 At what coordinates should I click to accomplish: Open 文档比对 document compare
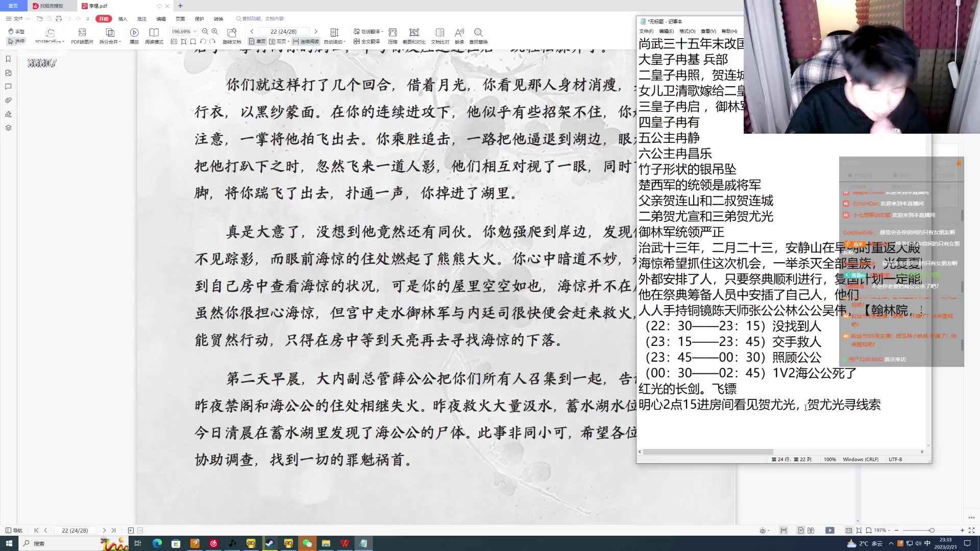coord(440,36)
